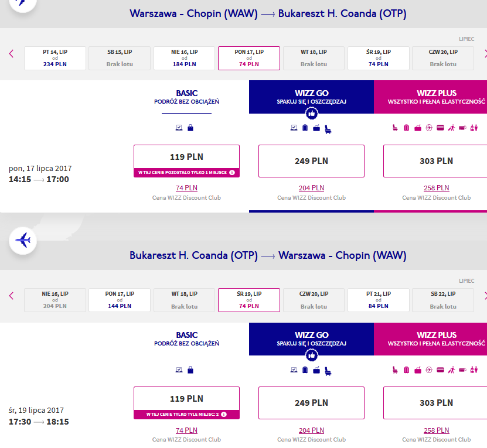
Task: Open outbound 258 PLN WIZZ Discount Club link
Action: coord(437,188)
